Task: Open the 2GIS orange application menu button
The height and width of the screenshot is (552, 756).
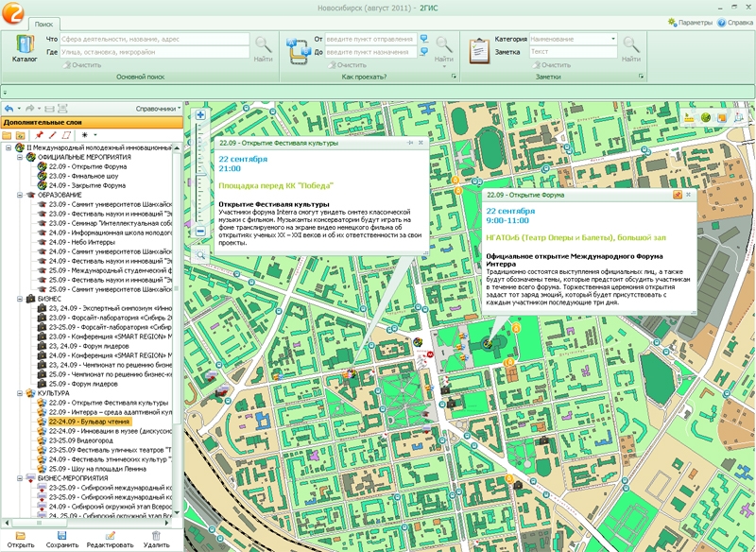Action: [x=12, y=12]
